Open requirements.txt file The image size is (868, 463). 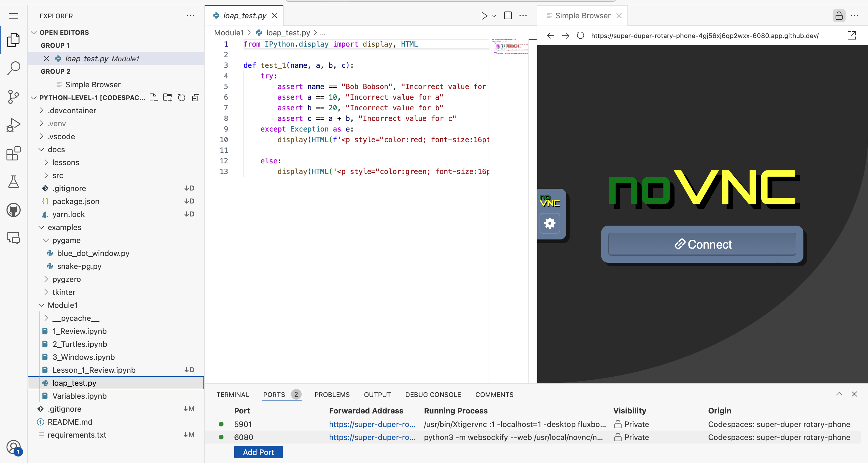click(77, 435)
